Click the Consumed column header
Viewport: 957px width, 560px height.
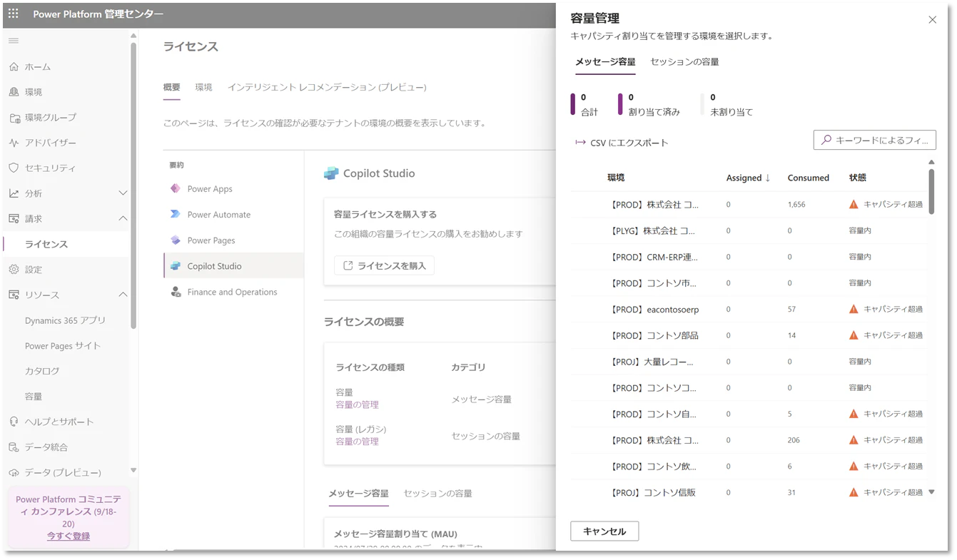coord(808,178)
